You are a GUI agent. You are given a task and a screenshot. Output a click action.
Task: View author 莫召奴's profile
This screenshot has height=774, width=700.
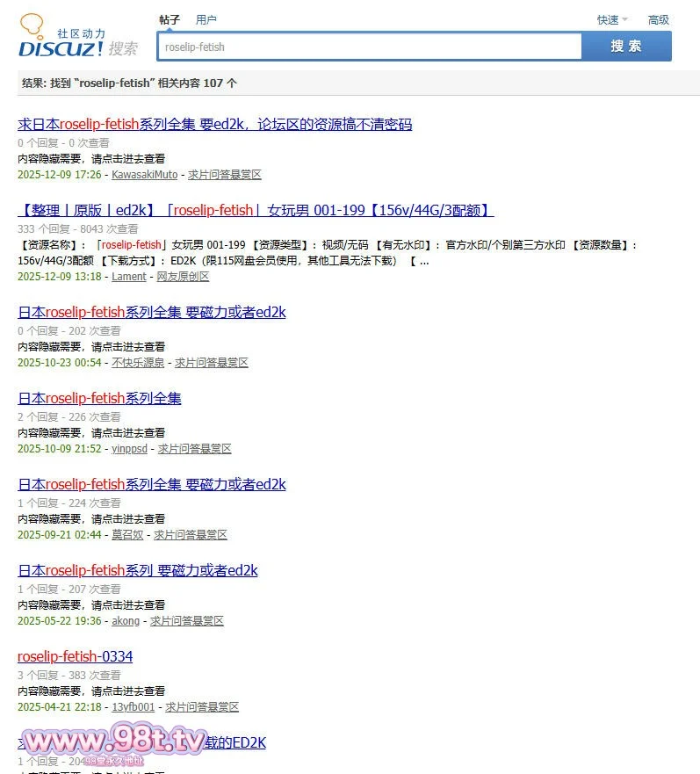[x=129, y=535]
